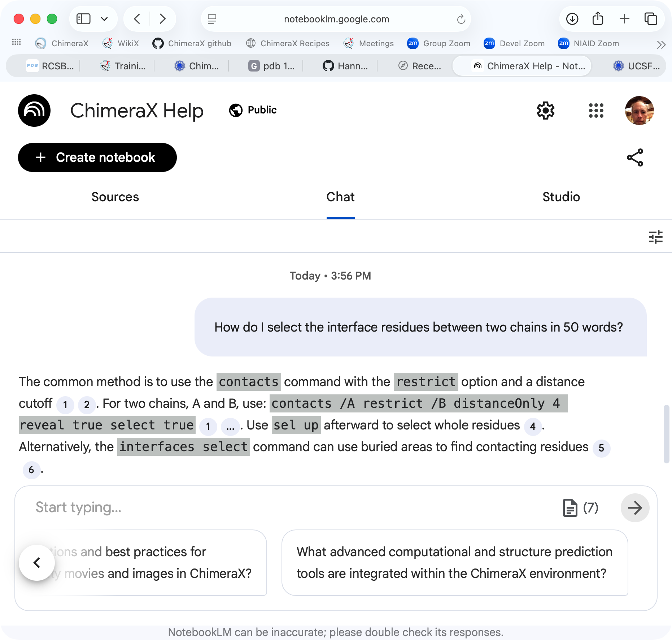This screenshot has height=640, width=672.
Task: Switch to the Sources tab
Action: [x=115, y=197]
